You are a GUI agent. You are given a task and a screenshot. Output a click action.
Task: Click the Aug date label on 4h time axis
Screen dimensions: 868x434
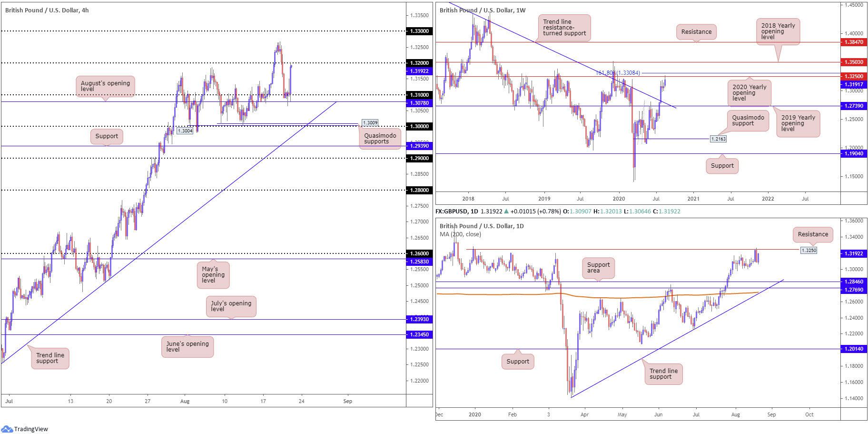pos(185,401)
